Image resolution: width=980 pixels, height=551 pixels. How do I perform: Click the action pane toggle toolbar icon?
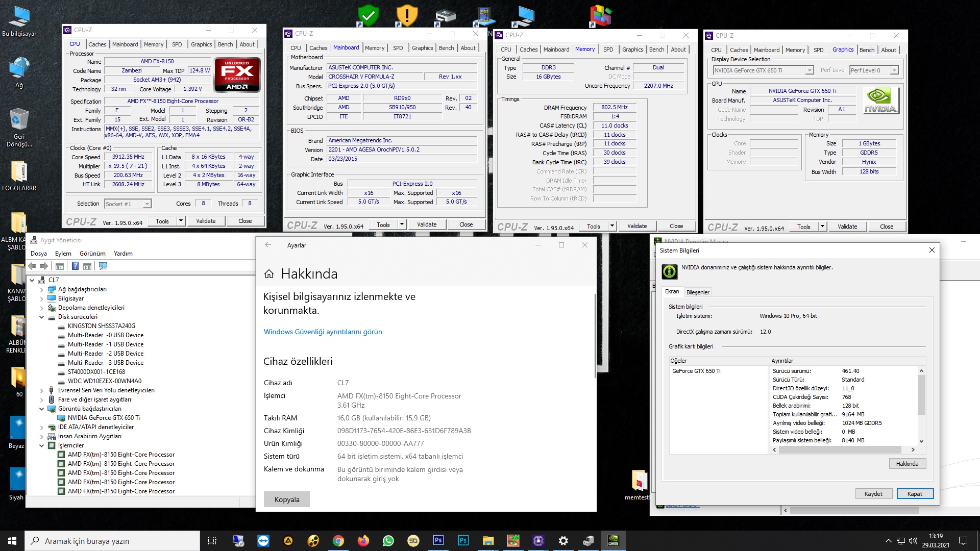tap(87, 266)
